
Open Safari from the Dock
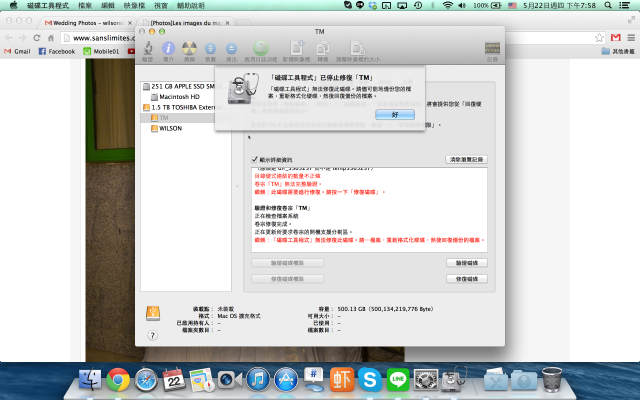[x=146, y=380]
